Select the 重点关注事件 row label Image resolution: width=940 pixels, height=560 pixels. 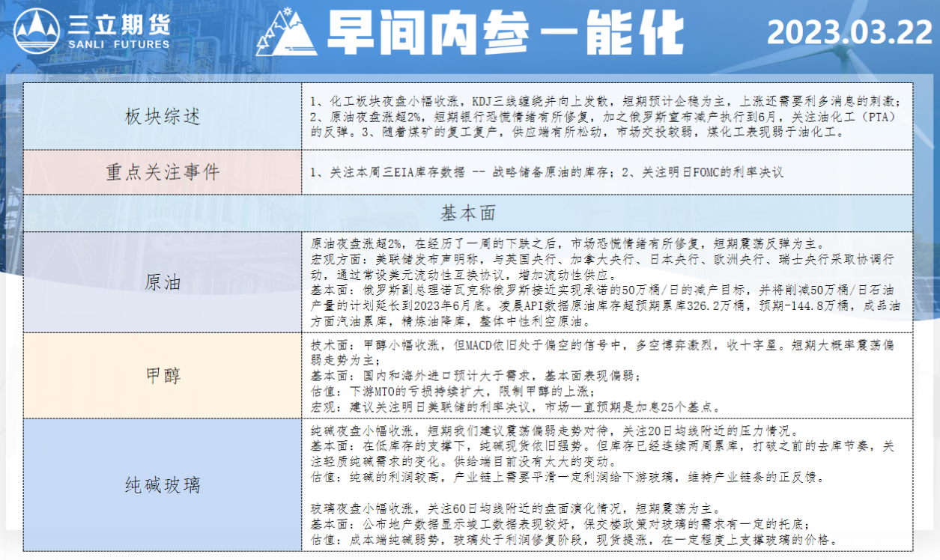163,172
